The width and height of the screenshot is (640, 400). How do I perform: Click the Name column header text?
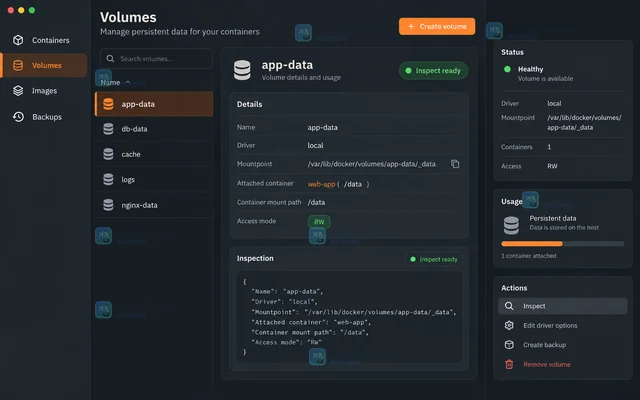point(110,82)
